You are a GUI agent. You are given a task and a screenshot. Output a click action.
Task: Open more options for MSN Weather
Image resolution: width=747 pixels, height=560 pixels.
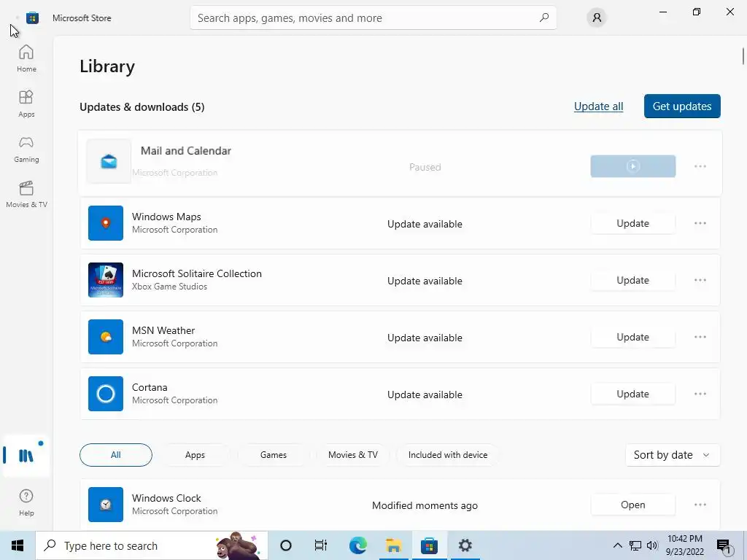click(x=700, y=337)
